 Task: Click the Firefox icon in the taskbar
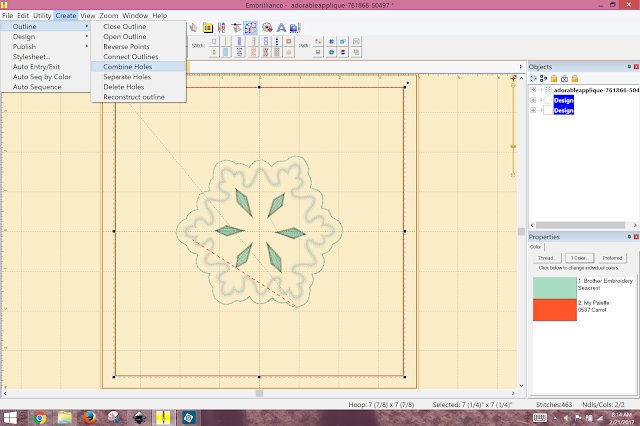(89, 418)
